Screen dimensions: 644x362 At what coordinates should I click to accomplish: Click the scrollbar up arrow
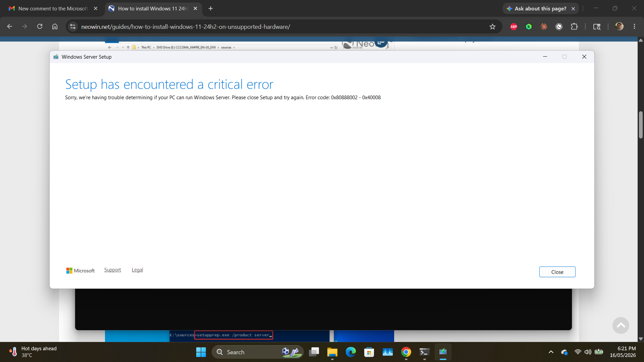coord(641,40)
